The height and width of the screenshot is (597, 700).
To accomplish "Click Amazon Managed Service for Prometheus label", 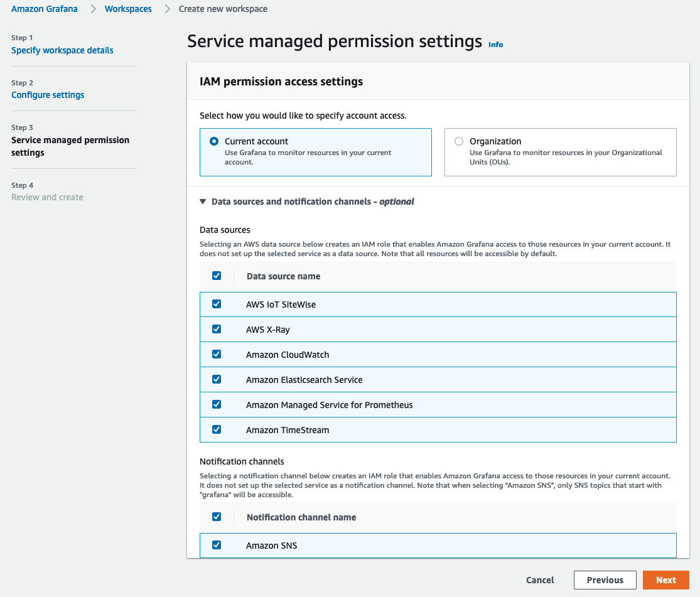I will point(330,404).
